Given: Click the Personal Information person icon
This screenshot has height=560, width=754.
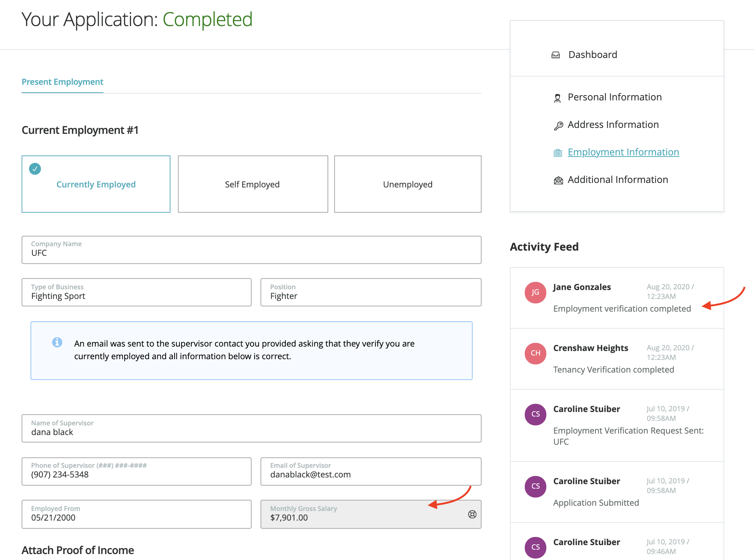Looking at the screenshot, I should point(557,98).
